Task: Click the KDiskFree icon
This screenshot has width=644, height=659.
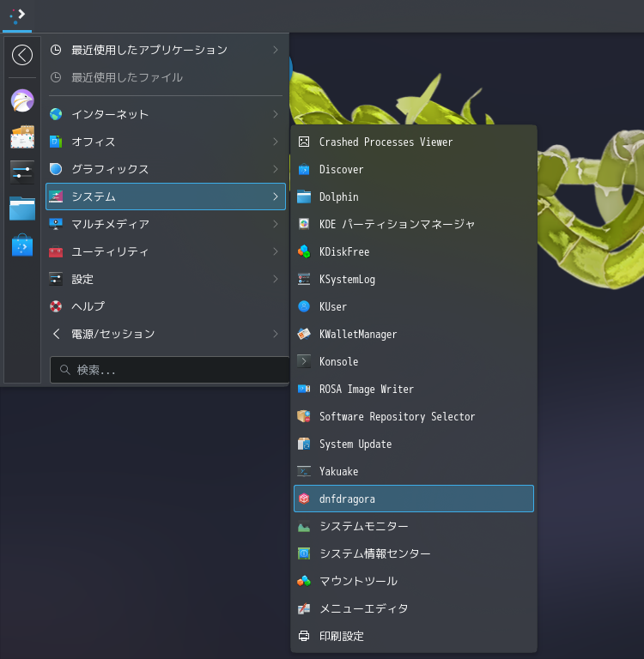Action: [x=304, y=251]
